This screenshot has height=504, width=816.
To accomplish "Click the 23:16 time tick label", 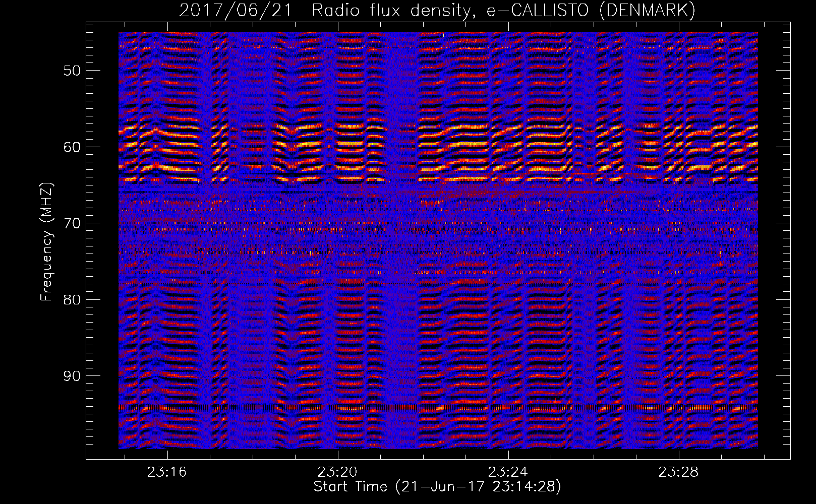I will (167, 472).
